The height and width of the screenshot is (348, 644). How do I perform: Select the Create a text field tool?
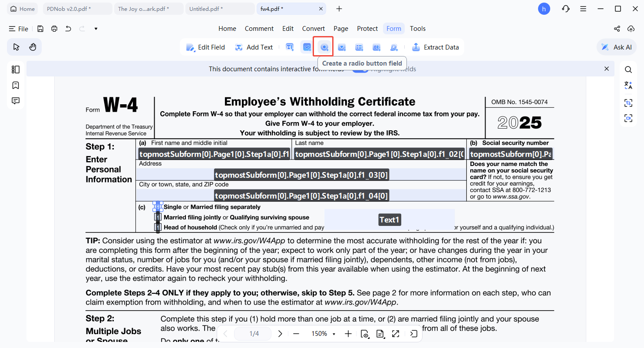(290, 47)
